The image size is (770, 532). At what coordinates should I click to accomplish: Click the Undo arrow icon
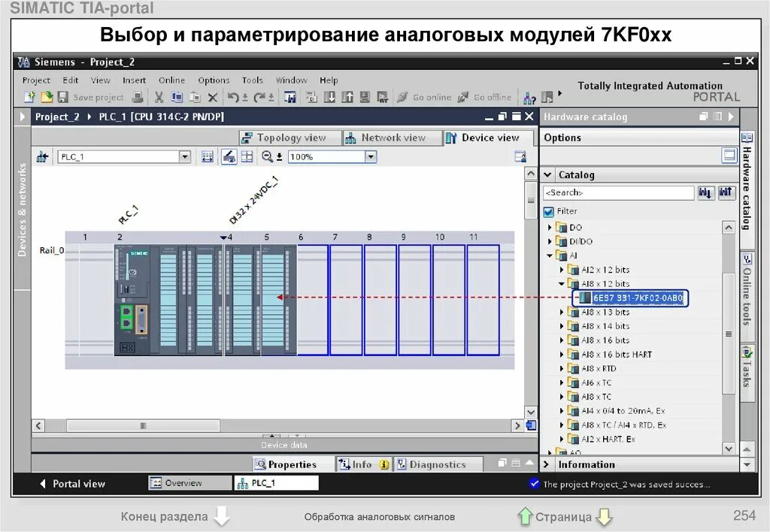point(233,97)
